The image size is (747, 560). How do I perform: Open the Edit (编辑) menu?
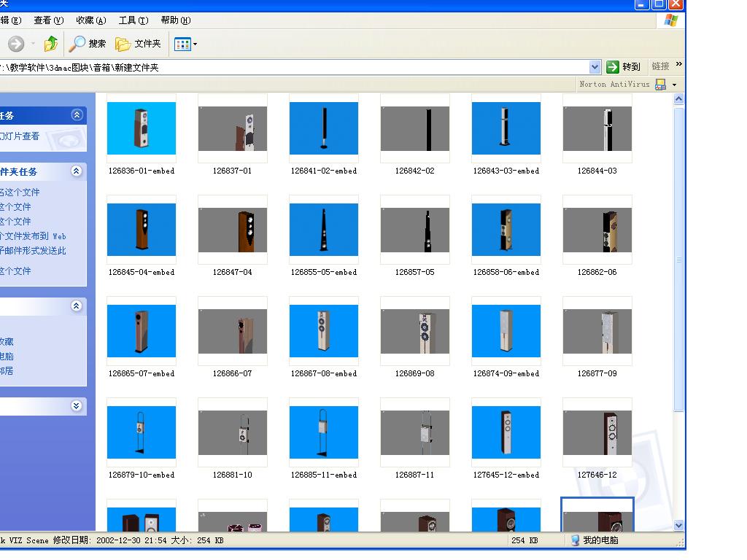tap(10, 20)
